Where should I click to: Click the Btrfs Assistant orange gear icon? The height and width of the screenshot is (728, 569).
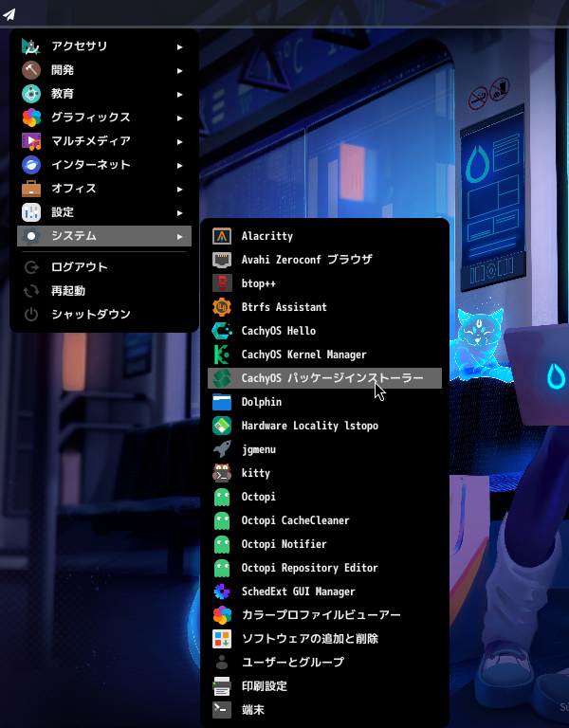coord(222,307)
